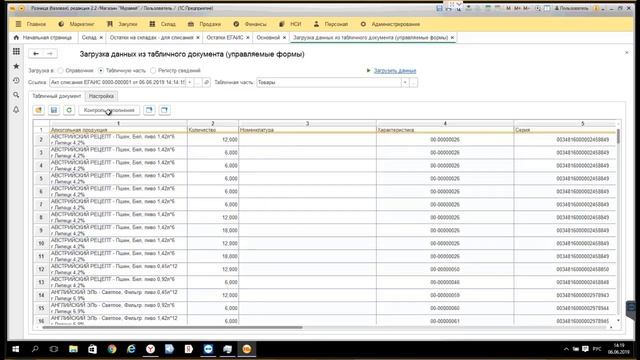Switch to the Начальная страница tab
640x360 pixels.
click(x=43, y=38)
